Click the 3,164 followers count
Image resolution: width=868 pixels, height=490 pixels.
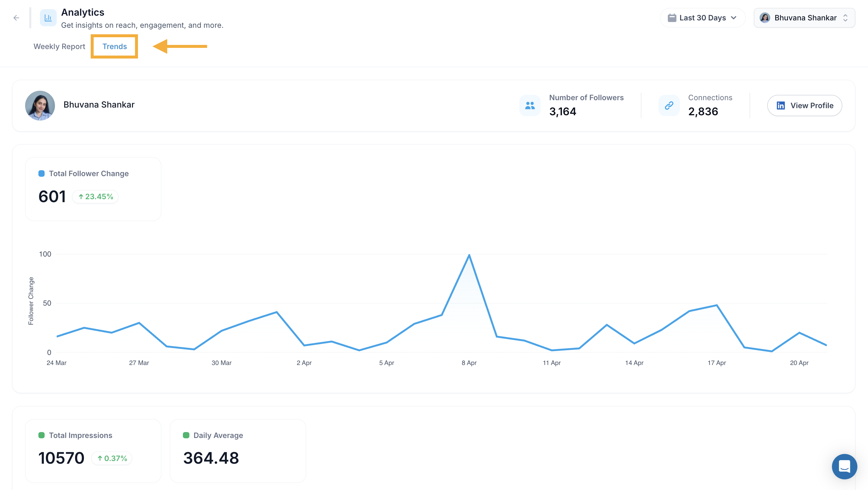(x=563, y=111)
